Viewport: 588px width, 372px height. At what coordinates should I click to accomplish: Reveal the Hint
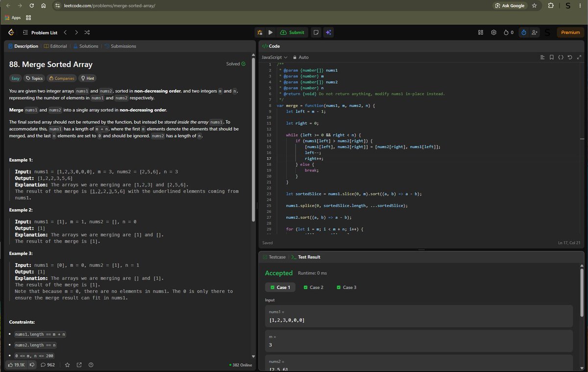(x=87, y=78)
